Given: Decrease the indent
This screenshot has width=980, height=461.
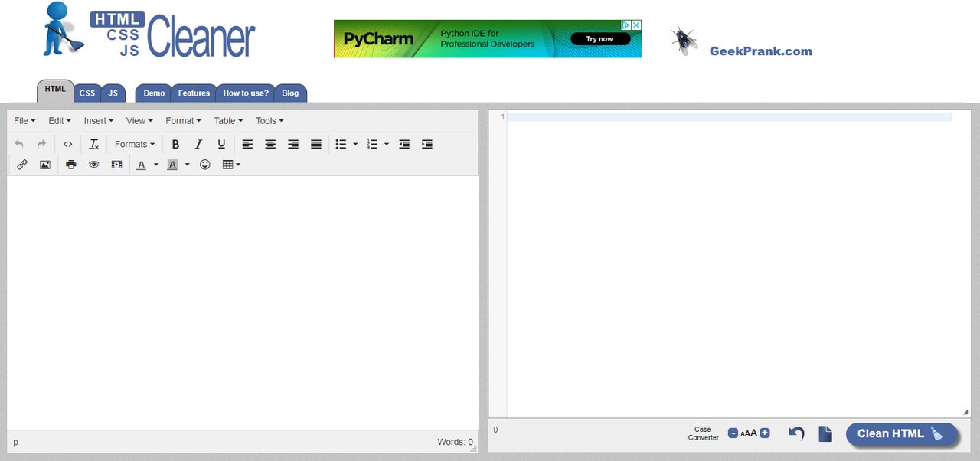Looking at the screenshot, I should (x=404, y=144).
